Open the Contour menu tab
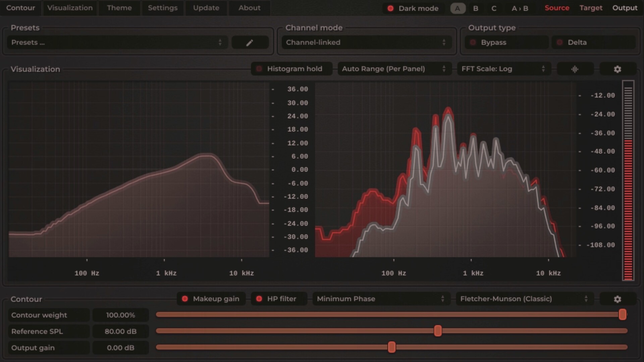 click(21, 8)
